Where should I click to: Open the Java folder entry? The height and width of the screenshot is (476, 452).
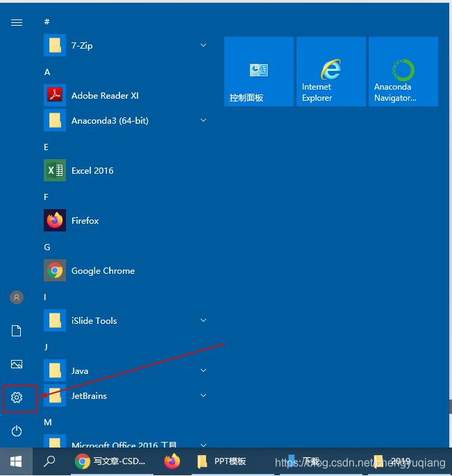coord(126,370)
